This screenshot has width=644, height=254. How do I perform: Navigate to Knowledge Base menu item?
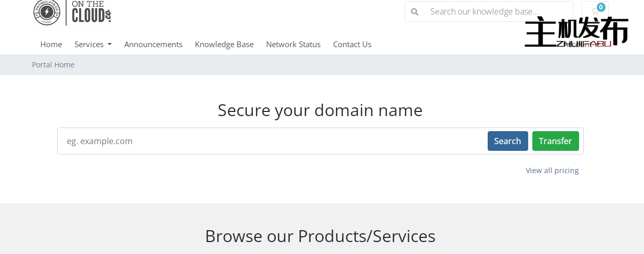pyautogui.click(x=224, y=45)
